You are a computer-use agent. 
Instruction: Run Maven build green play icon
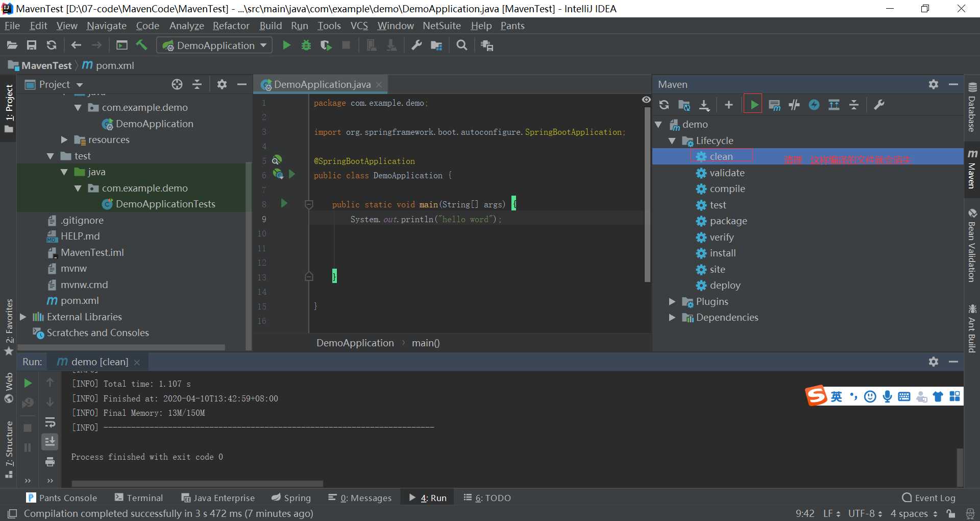(753, 105)
